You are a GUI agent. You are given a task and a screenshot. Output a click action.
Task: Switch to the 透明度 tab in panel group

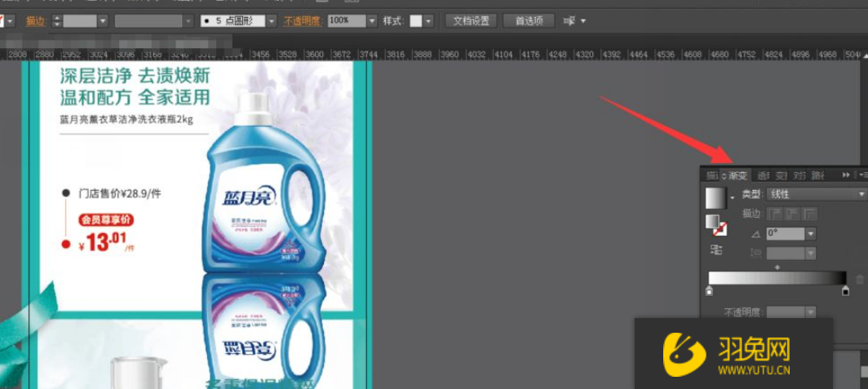(763, 175)
